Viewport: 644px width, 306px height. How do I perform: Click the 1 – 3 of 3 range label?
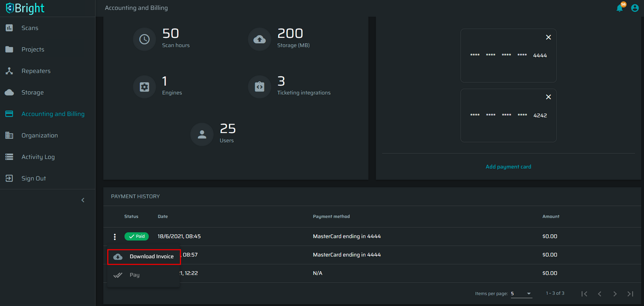(555, 293)
